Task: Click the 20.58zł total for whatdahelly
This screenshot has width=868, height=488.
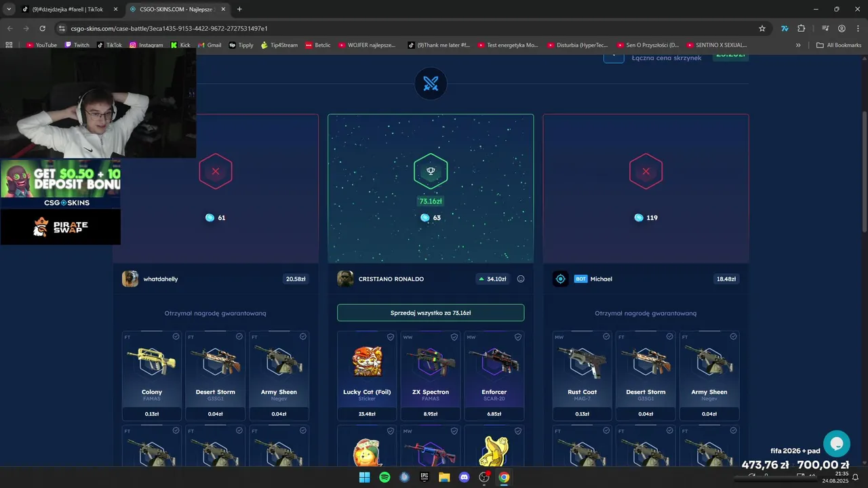Action: [x=296, y=279]
